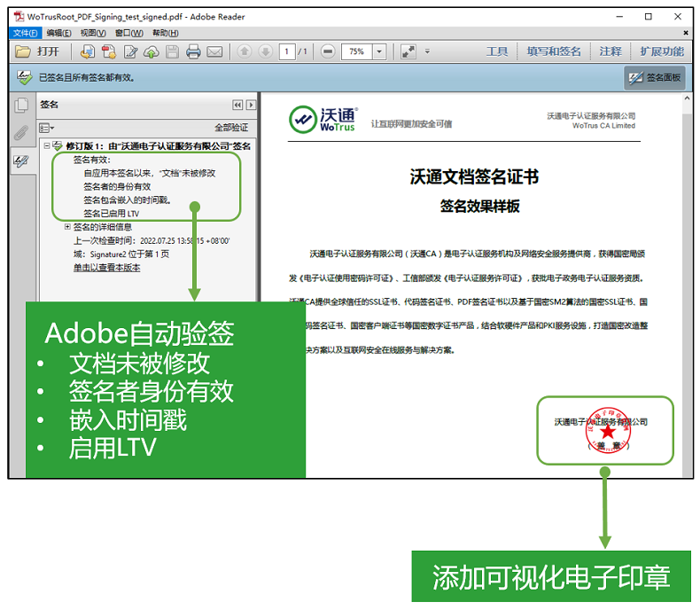Viewport: 700px width, 610px height.
Task: Click the page number input field
Action: pyautogui.click(x=287, y=52)
